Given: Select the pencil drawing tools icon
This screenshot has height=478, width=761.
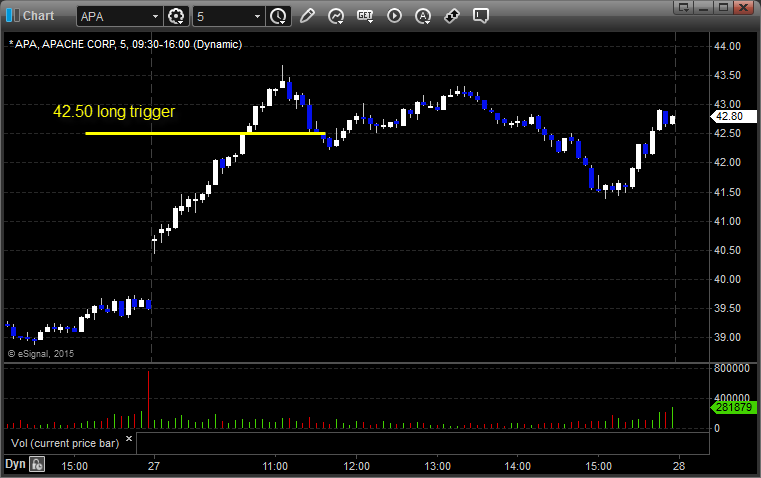Looking at the screenshot, I should (307, 16).
